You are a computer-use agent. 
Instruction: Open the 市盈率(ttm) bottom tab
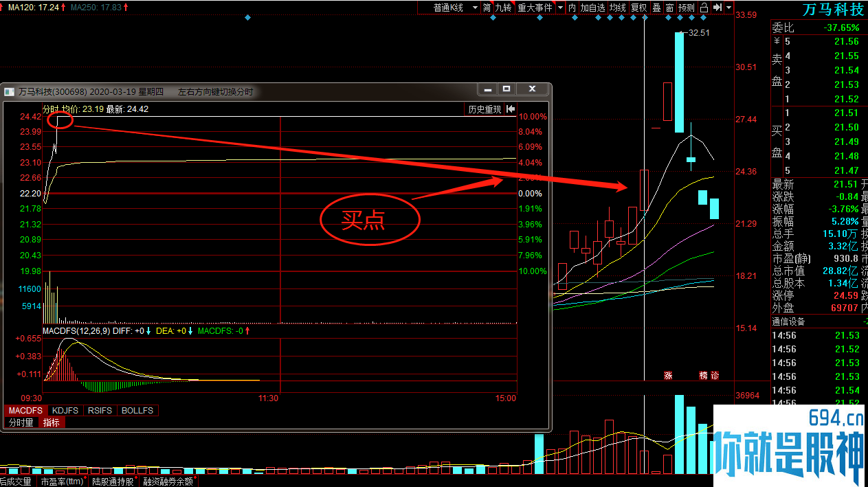(63, 482)
